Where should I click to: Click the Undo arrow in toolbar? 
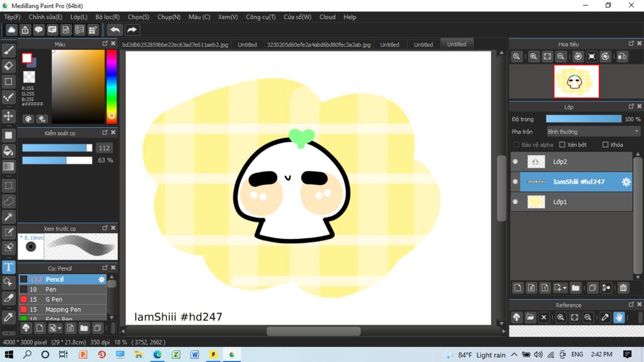115,30
